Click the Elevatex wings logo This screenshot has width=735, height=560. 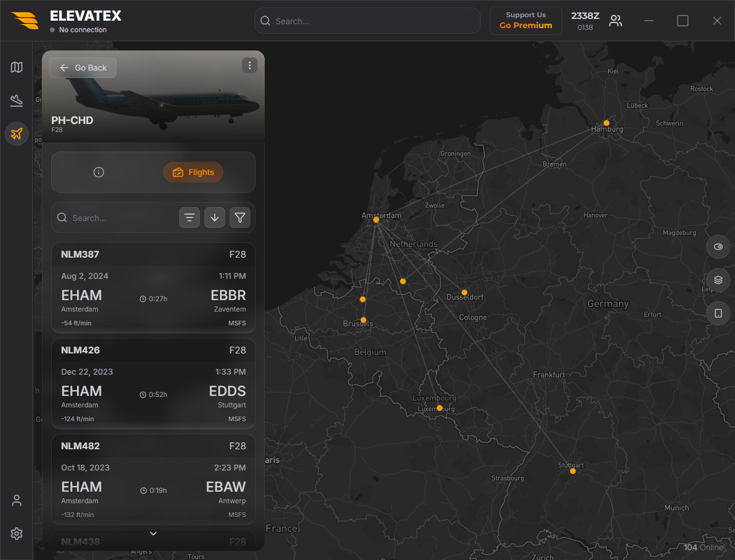click(x=25, y=21)
